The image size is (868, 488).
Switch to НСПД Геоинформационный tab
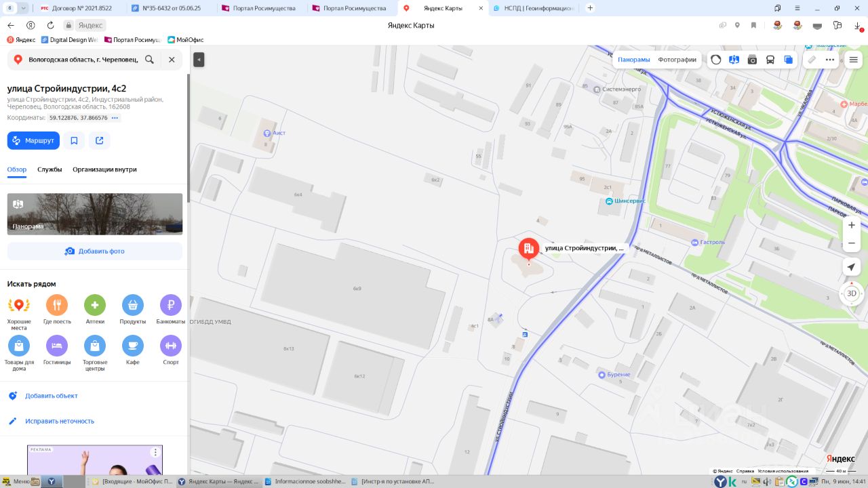pos(534,8)
